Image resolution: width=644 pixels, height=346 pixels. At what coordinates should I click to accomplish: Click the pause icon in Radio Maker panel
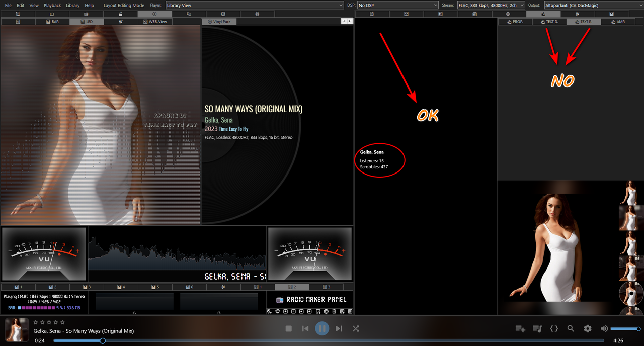coord(294,311)
